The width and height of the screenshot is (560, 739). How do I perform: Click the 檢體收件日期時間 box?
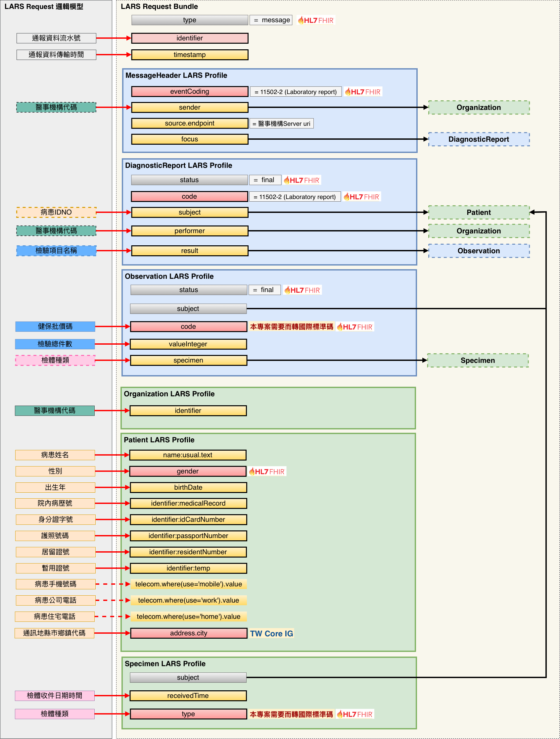(x=55, y=696)
